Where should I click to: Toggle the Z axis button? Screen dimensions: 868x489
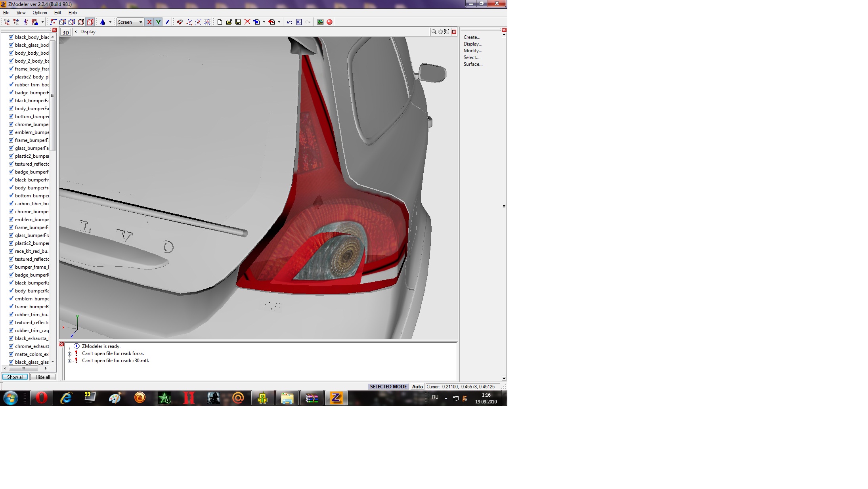(167, 22)
